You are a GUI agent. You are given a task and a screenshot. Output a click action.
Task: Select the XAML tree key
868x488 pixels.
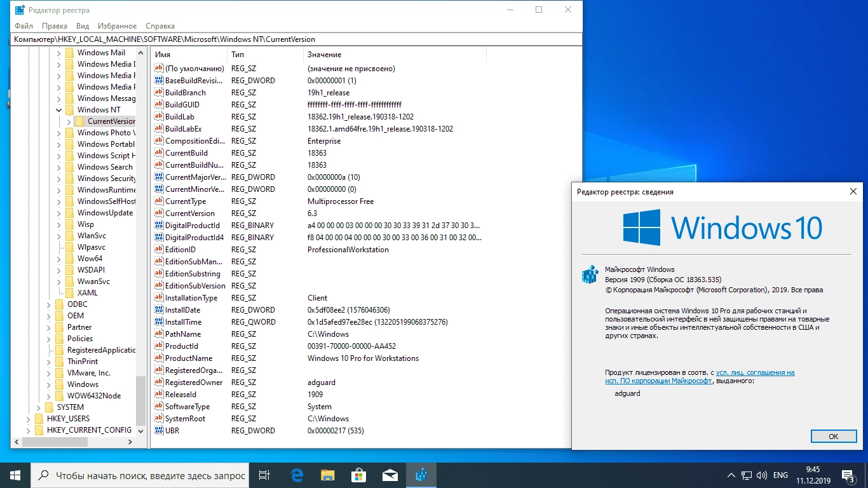point(88,293)
